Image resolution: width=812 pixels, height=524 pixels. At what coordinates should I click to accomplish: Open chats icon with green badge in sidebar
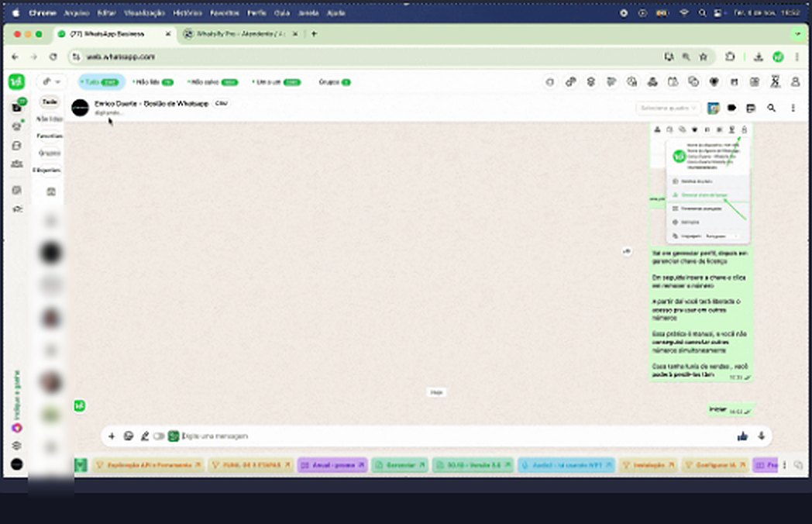pos(18,106)
